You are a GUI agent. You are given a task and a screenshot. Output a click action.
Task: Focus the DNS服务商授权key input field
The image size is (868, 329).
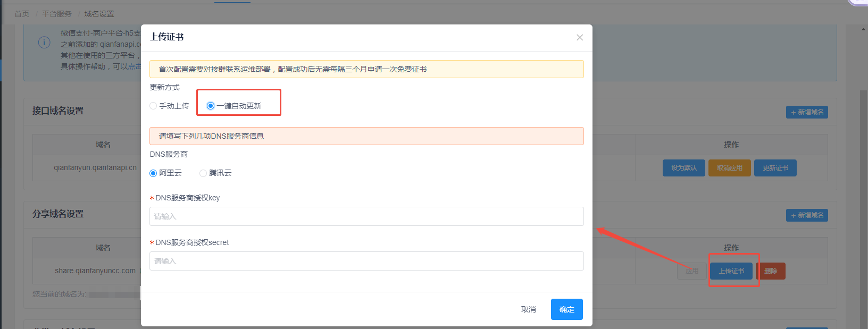366,216
